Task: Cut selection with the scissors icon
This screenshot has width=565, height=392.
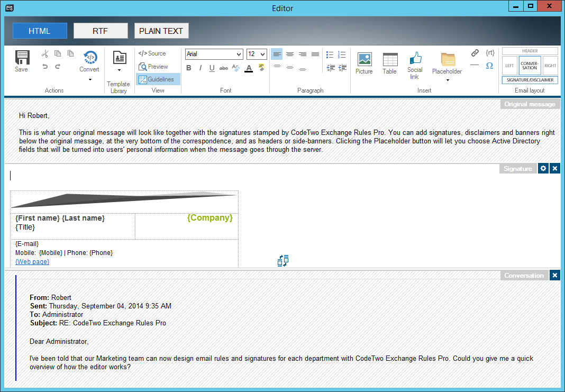Action: coord(44,53)
